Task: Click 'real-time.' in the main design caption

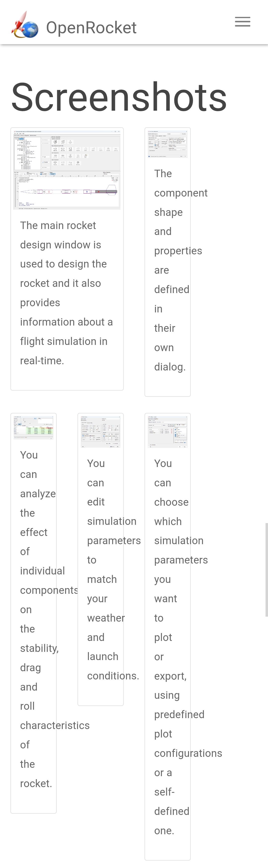Action: 42,361
